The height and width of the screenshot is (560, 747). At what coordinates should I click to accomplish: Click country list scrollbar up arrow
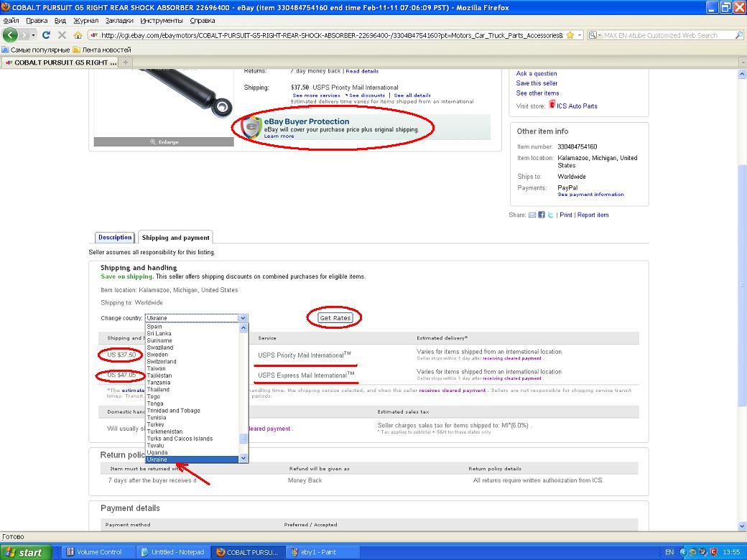coord(243,327)
